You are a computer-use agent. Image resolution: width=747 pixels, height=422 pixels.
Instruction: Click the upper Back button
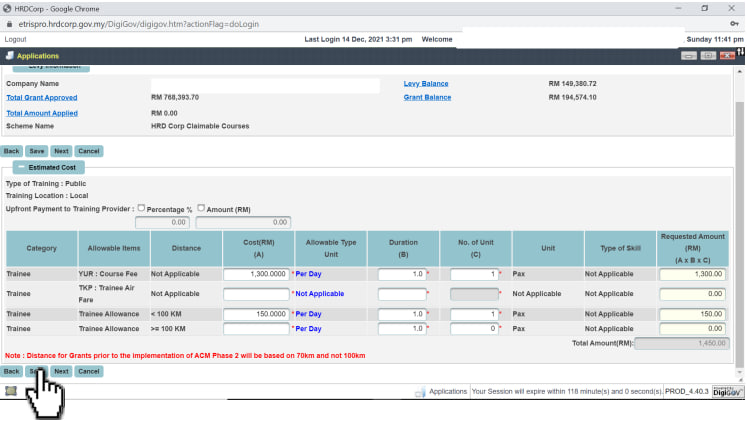click(x=11, y=151)
